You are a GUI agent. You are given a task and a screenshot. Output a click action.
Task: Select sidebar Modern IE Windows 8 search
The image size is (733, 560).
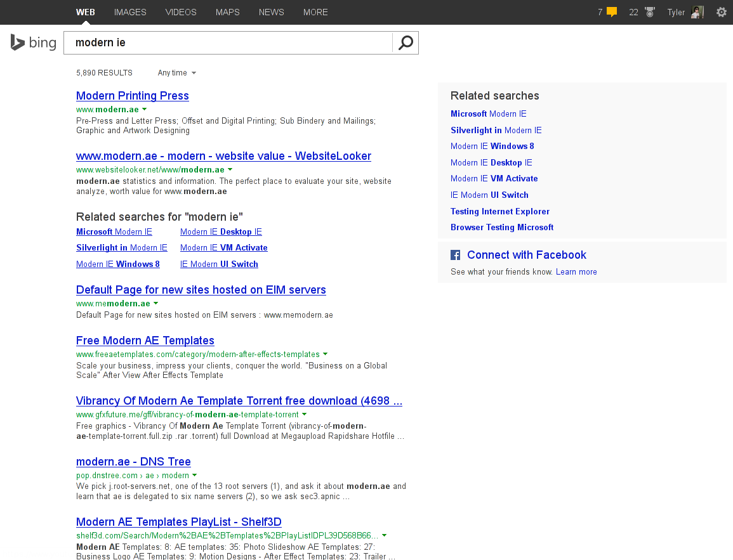[492, 147]
